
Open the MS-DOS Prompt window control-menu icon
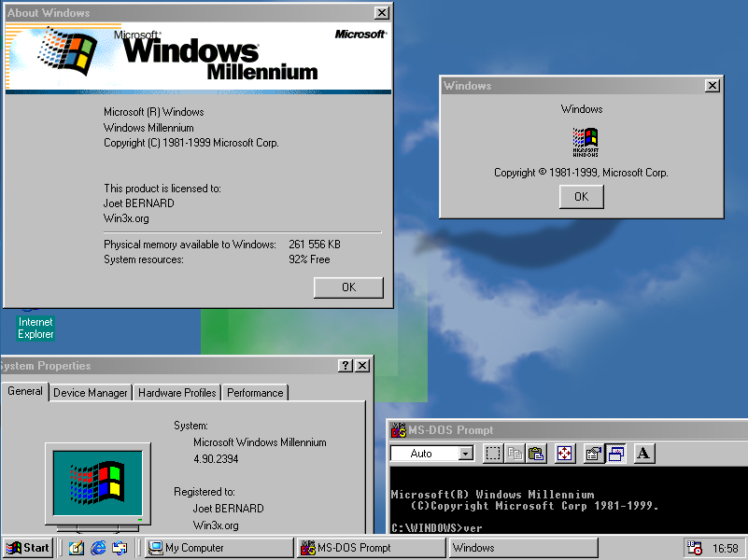(399, 430)
